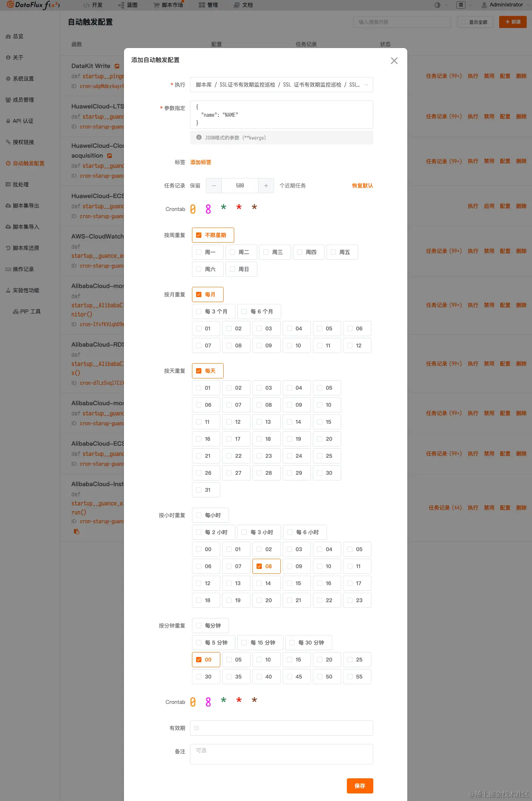The image size is (532, 801).
Task: Open 任务记录 (44) link
Action: [x=445, y=508]
